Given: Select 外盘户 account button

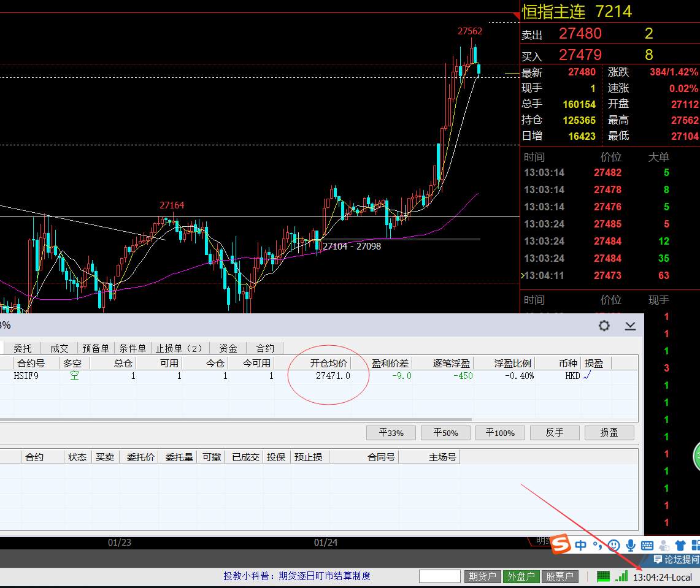Looking at the screenshot, I should pos(521,576).
